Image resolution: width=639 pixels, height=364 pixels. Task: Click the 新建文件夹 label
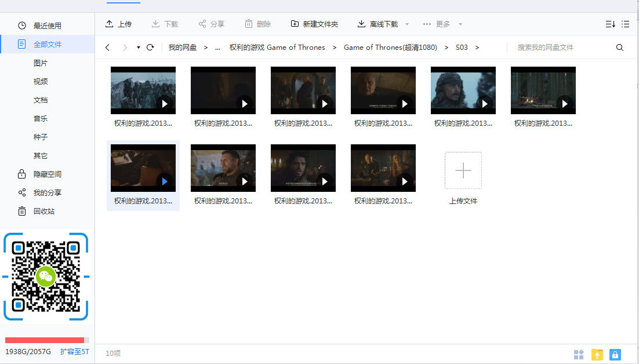click(x=320, y=24)
